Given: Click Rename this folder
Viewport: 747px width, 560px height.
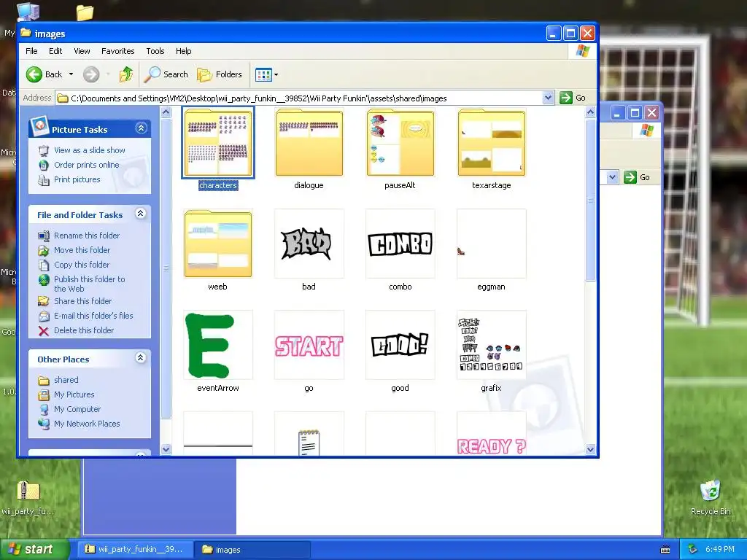Looking at the screenshot, I should (x=87, y=236).
